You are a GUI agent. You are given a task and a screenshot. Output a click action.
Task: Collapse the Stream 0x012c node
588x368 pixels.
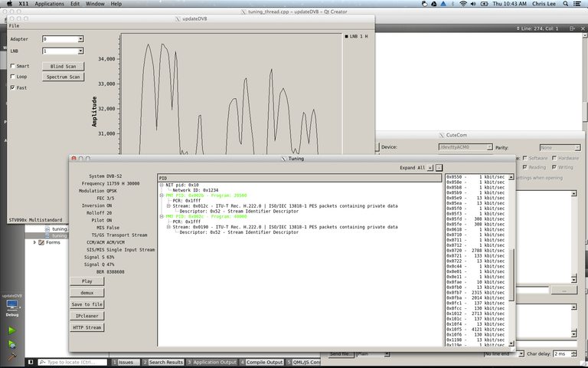click(168, 206)
